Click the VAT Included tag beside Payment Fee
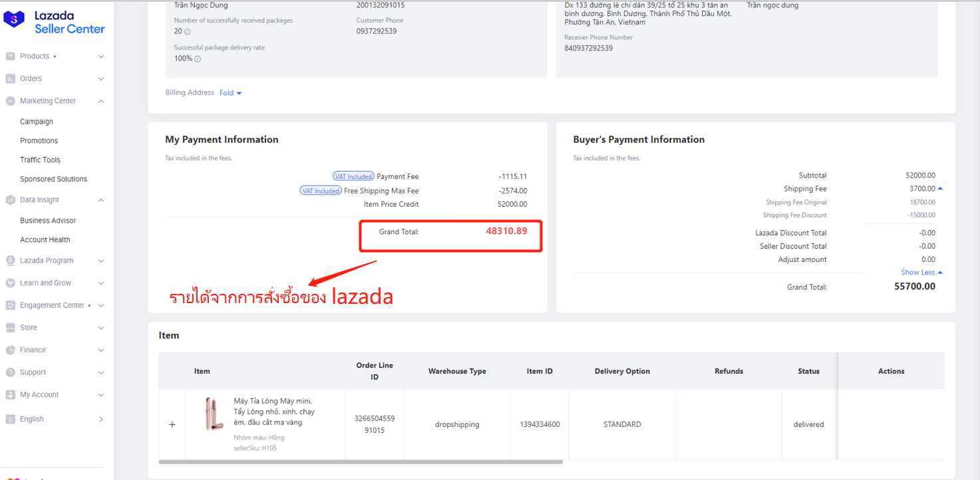This screenshot has width=980, height=480. 353,177
